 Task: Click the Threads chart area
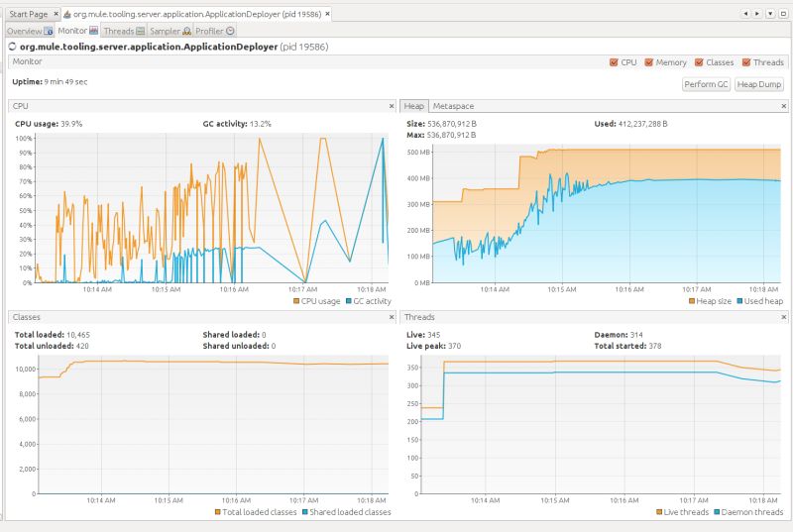click(601, 425)
